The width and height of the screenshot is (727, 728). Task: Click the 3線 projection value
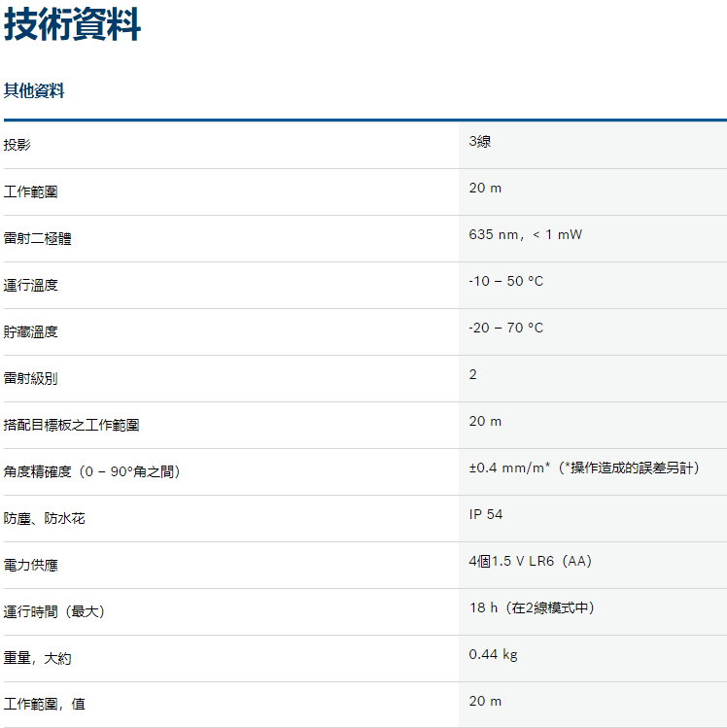point(480,142)
